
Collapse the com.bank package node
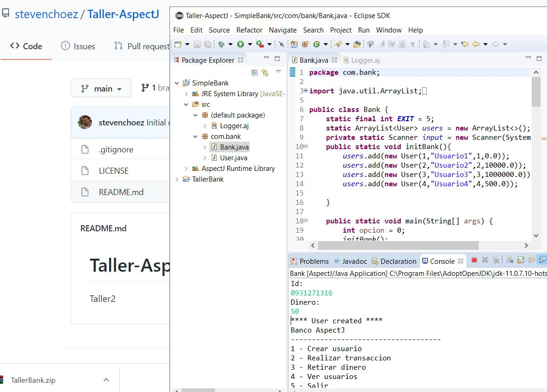(x=195, y=137)
